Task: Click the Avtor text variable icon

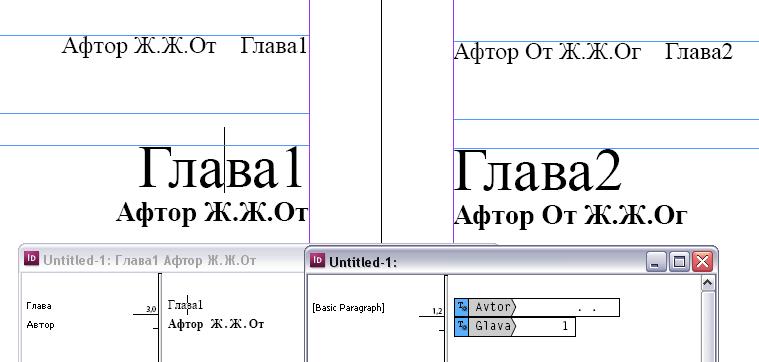Action: [462, 307]
